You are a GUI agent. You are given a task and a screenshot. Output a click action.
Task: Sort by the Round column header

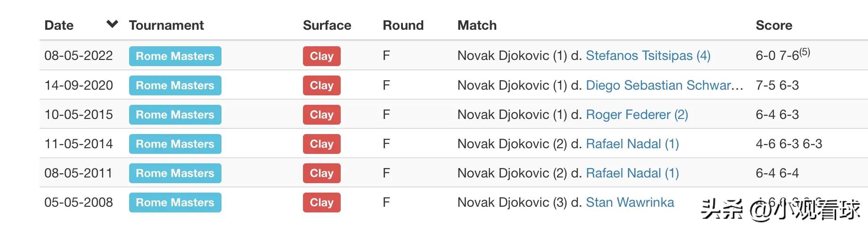tap(403, 25)
